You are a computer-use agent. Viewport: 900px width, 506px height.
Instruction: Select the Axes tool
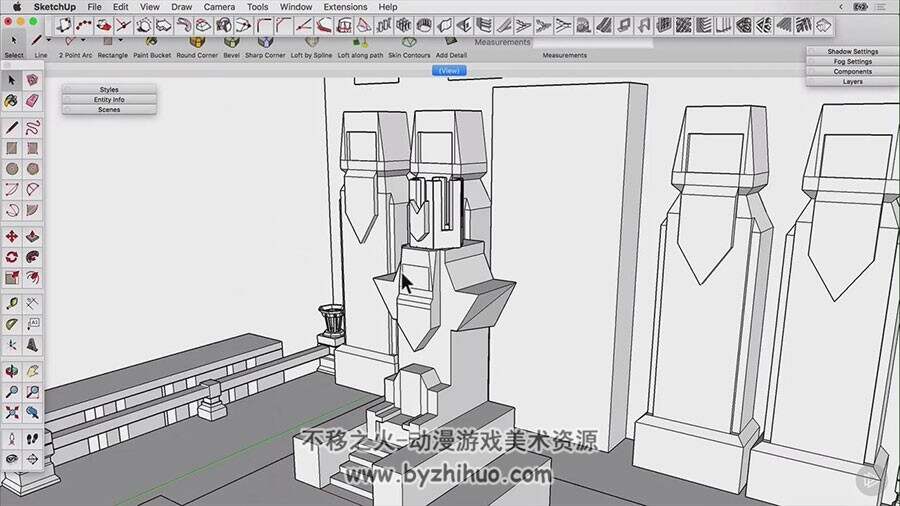pos(12,345)
